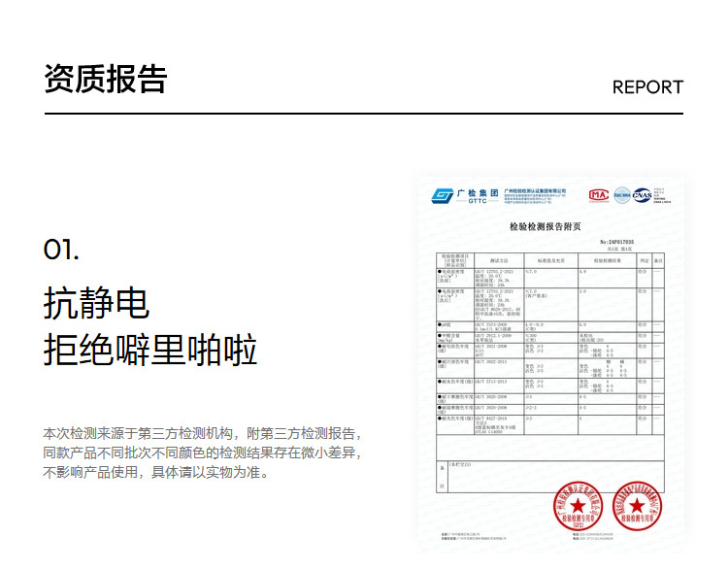Viewport: 728px width, 570px height.
Task: Click the 测试方法 table column header
Action: coord(499,261)
